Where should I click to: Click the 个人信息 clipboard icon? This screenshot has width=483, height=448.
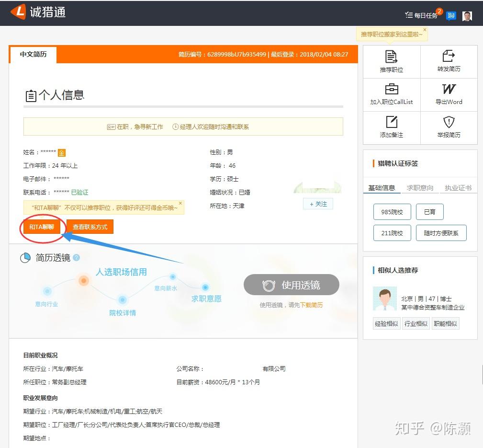[x=31, y=95]
